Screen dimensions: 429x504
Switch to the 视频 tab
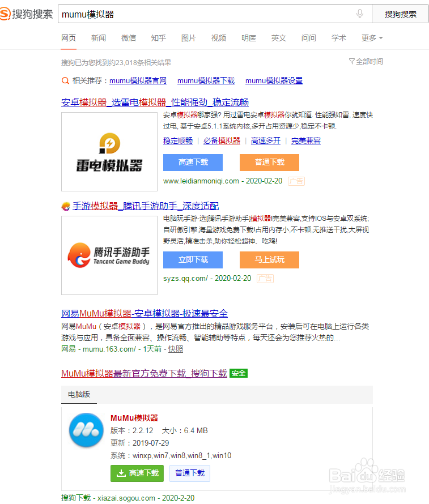(x=219, y=39)
